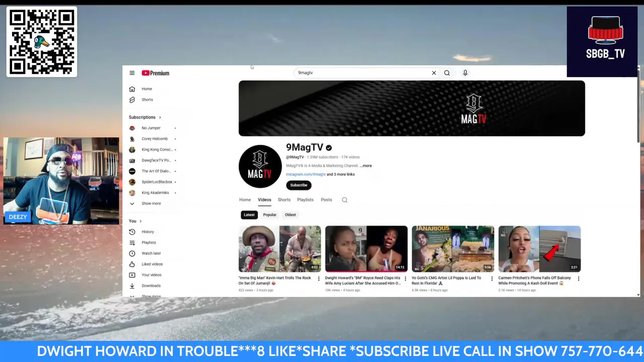Click Yo Gotti's CMG Artist video title
Screen dimensions: 644x362
(446, 281)
